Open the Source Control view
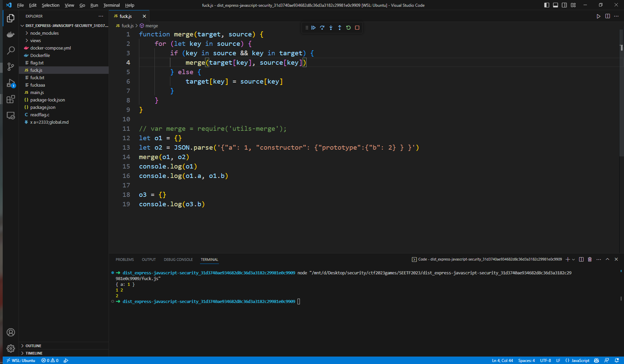 (x=11, y=67)
